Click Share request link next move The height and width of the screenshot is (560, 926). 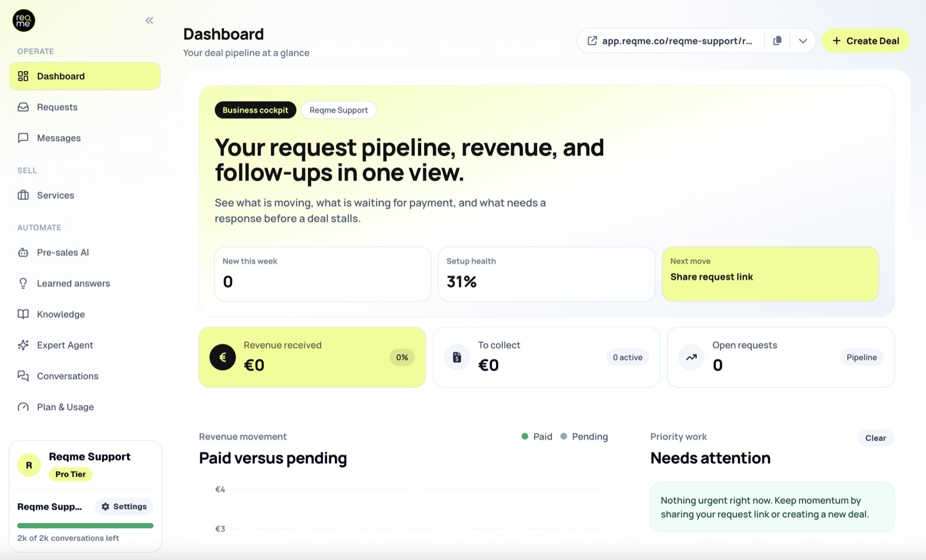tap(770, 274)
